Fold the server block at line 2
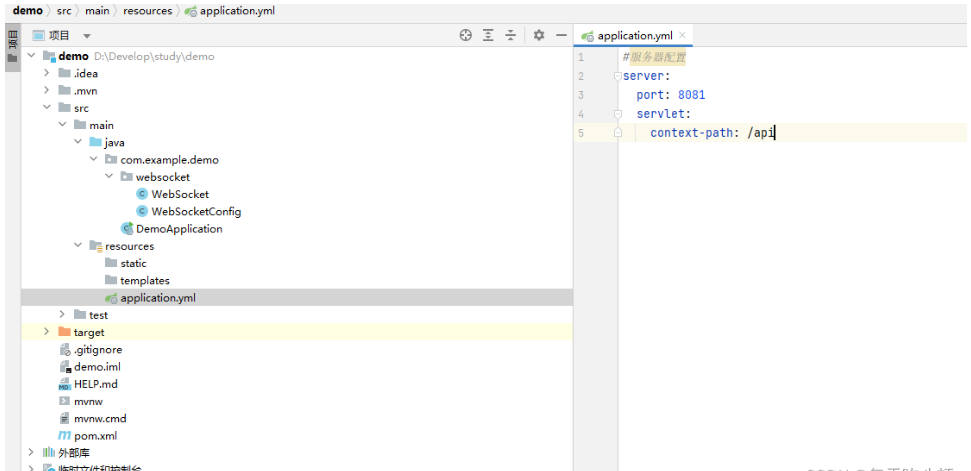This screenshot has height=471, width=971. 617,76
